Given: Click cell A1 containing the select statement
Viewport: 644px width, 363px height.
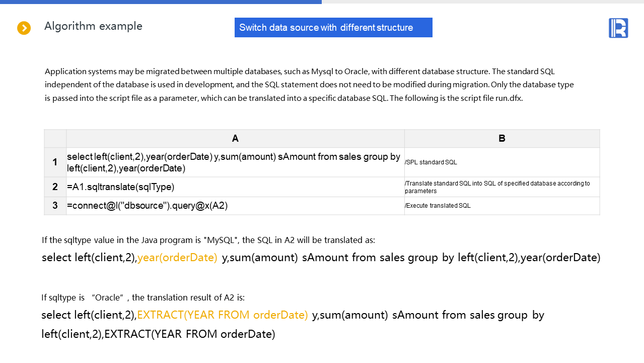Looking at the screenshot, I should point(235,162).
